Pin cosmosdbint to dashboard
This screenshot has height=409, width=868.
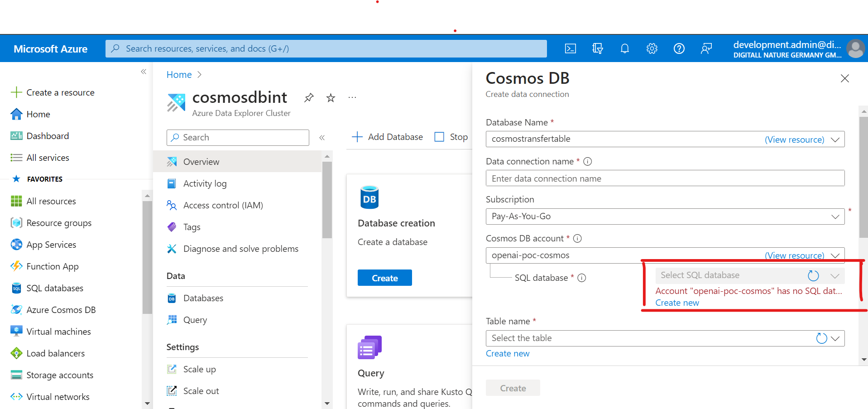coord(308,97)
